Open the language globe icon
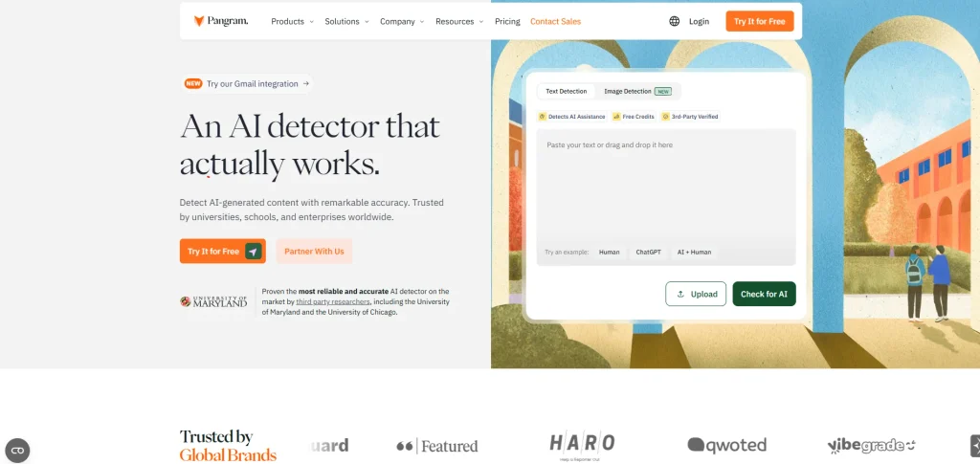This screenshot has width=980, height=464. coord(675,21)
